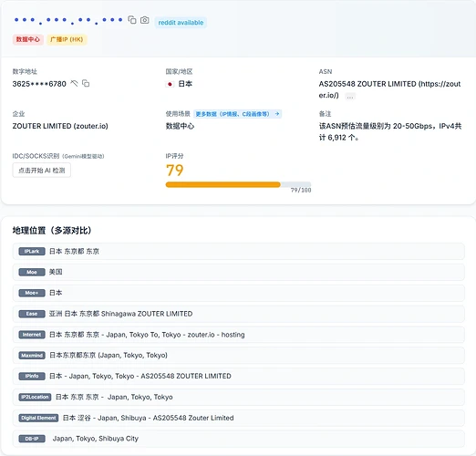The width and height of the screenshot is (476, 456).
Task: Start AI detection with 点击开始 AI 检测 button
Action: tap(42, 171)
